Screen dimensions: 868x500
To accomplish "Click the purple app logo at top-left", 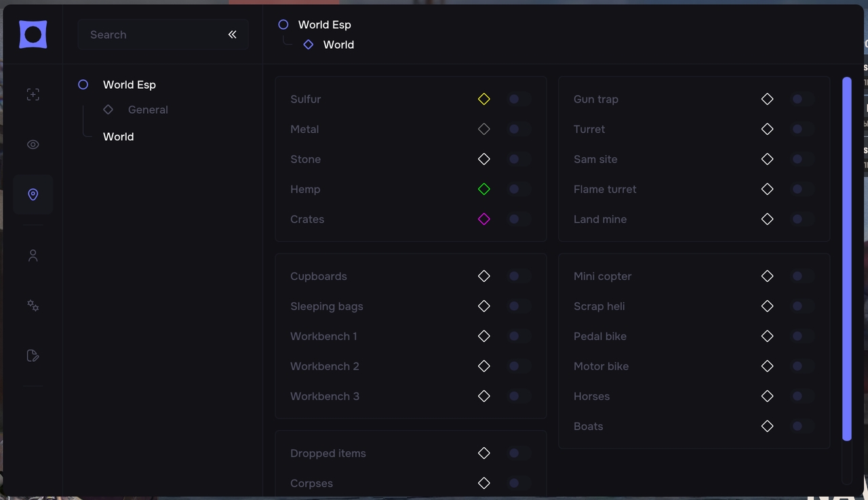I will coord(33,35).
